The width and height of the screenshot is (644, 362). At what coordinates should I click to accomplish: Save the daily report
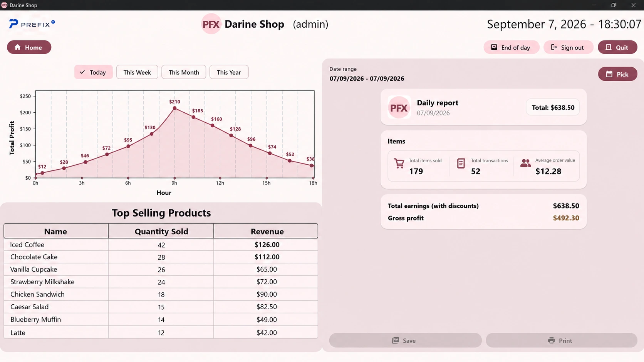click(405, 340)
